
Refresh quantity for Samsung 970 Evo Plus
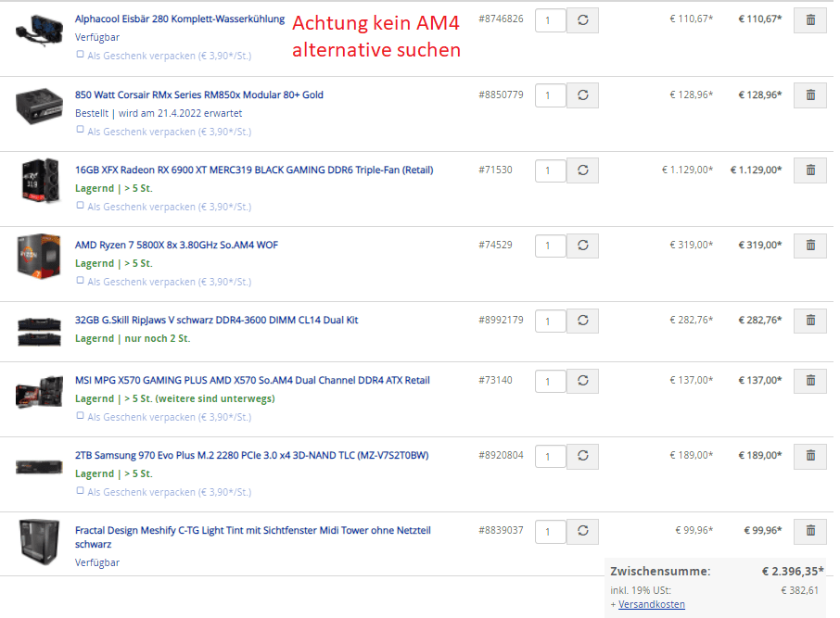click(582, 456)
